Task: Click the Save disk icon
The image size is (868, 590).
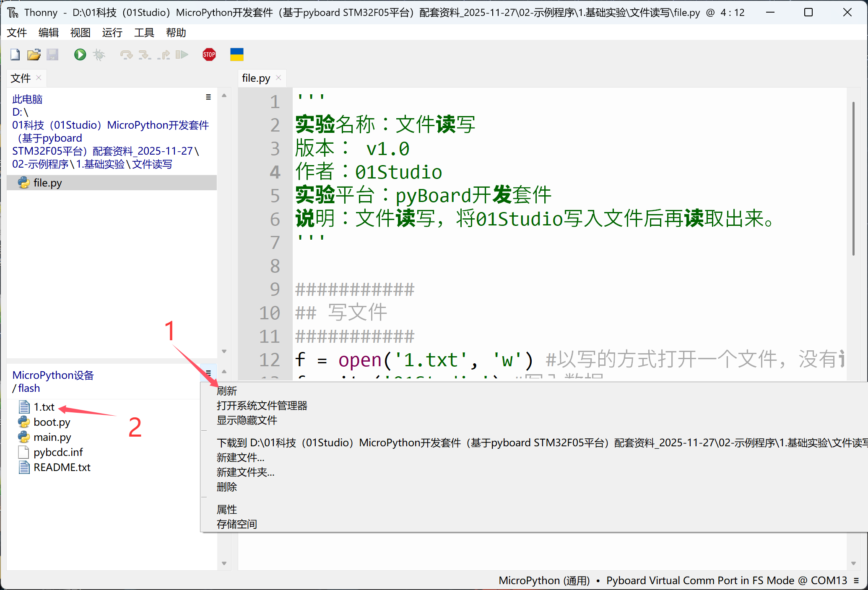Action: [52, 54]
